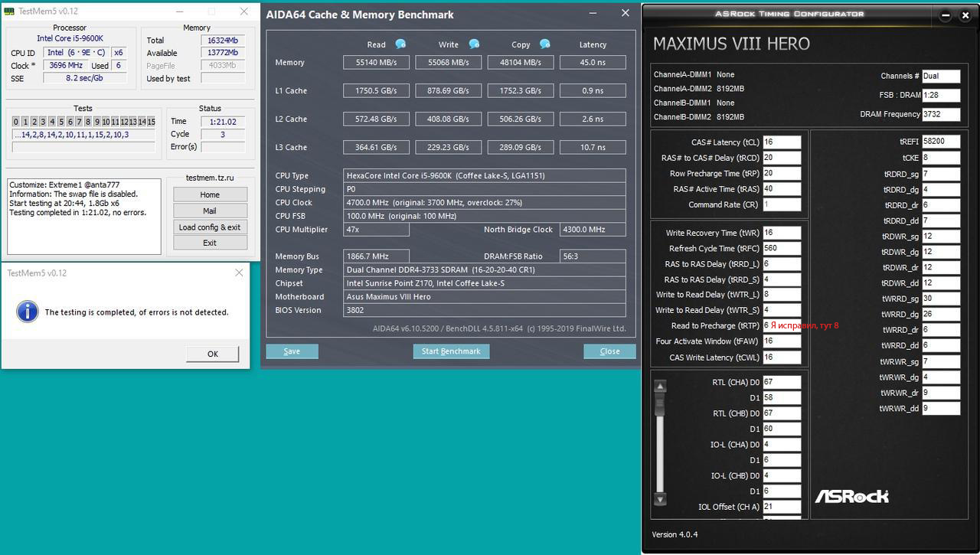Open the Home link button in TestMem5
The width and height of the screenshot is (980, 555).
click(x=210, y=194)
